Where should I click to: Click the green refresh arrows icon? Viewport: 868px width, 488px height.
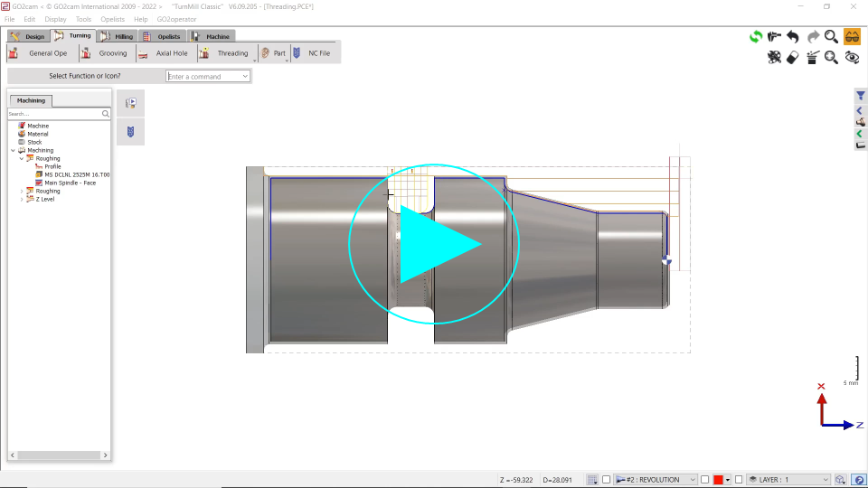click(755, 37)
